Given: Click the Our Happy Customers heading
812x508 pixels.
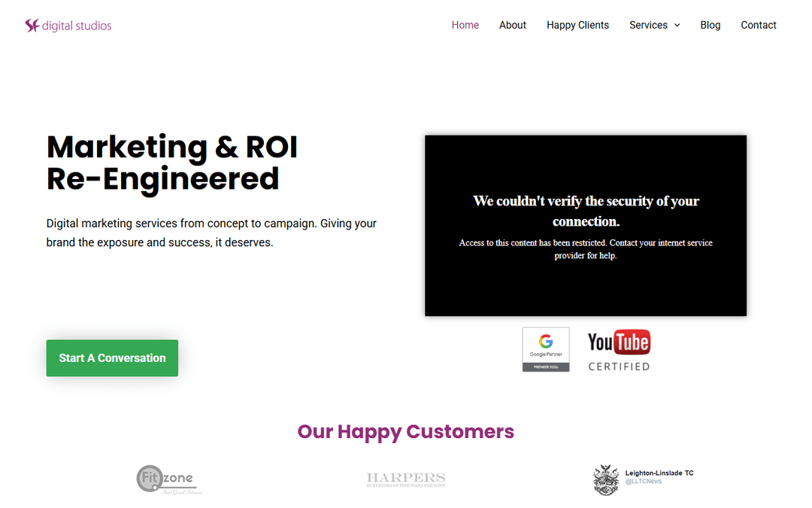Looking at the screenshot, I should (405, 431).
